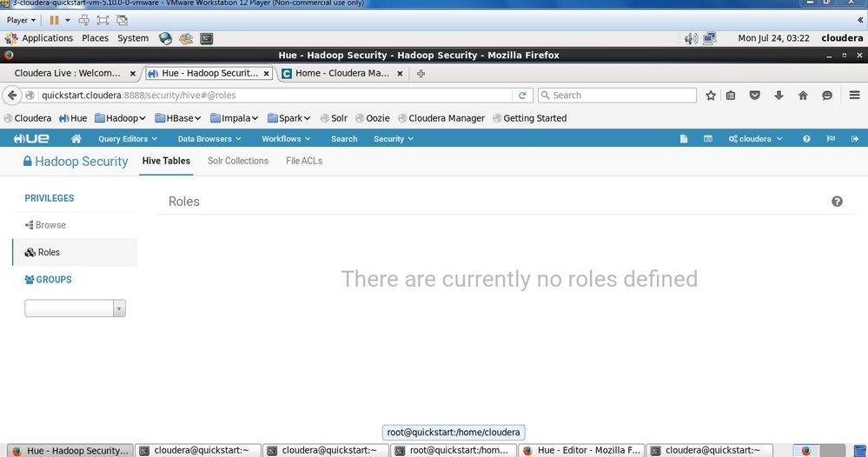Reload page with refresh icon
Screen dimensions: 868x457
pos(522,96)
